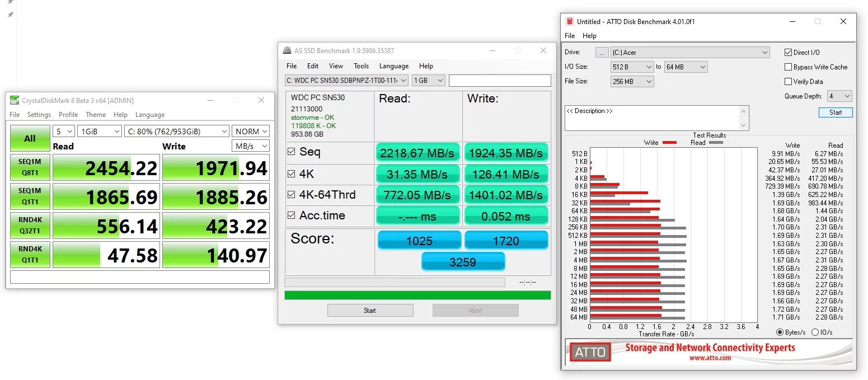Open the Tools menu in AS SSD Benchmark
The image size is (868, 380).
click(x=361, y=66)
